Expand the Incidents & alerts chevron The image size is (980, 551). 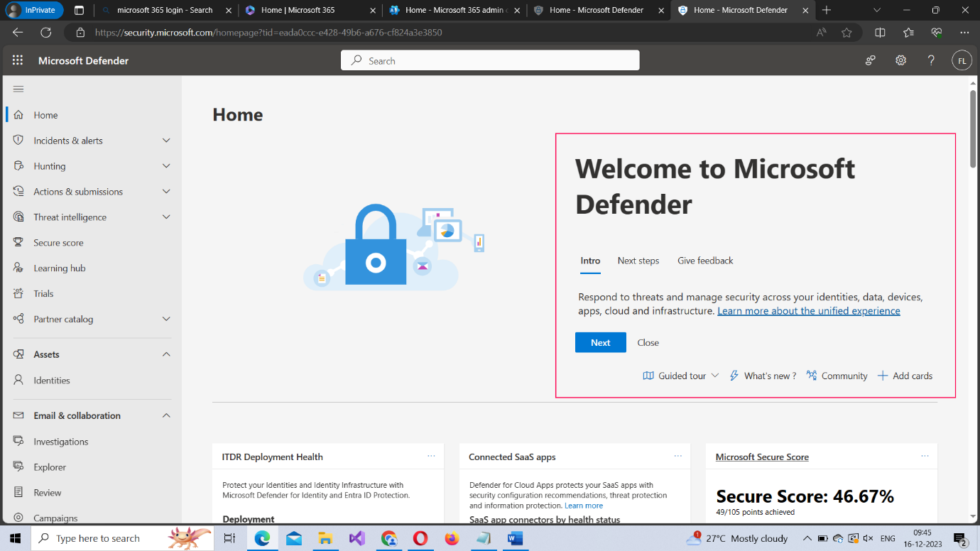click(166, 141)
